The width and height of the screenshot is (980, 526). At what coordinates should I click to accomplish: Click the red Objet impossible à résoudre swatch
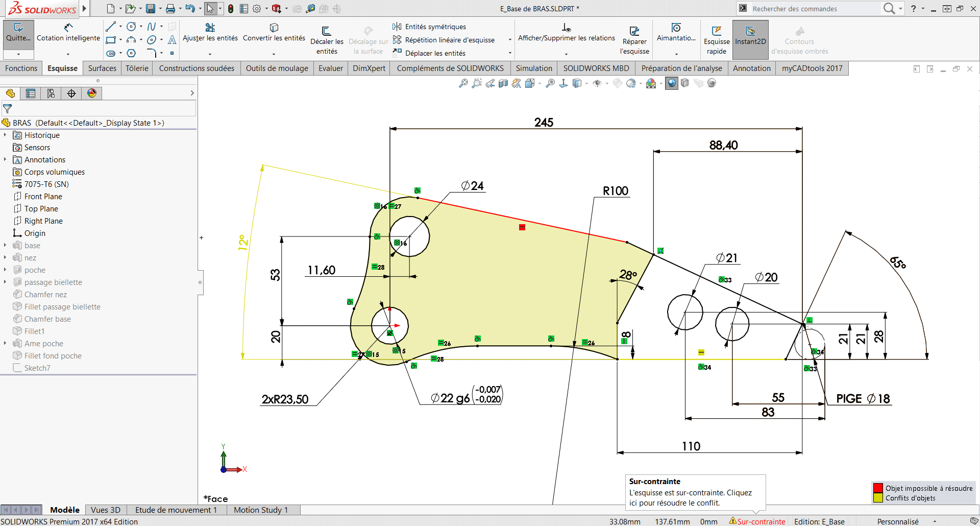tap(878, 488)
